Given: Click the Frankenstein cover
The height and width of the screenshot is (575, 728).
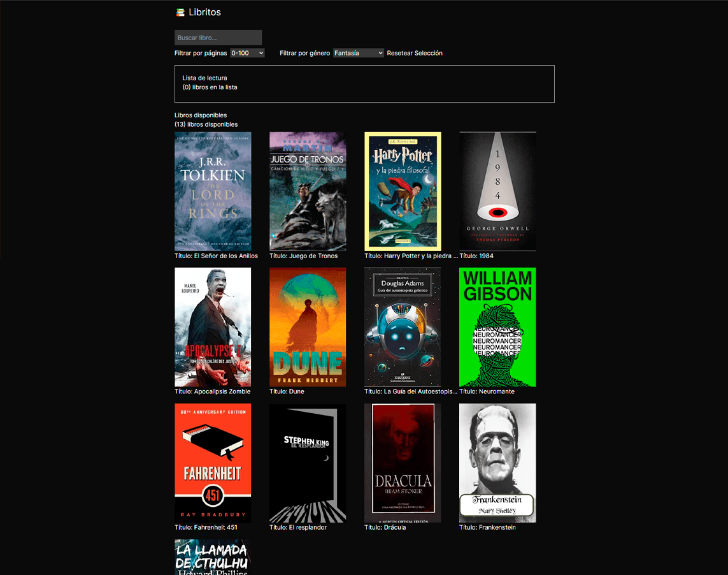Looking at the screenshot, I should tap(497, 463).
